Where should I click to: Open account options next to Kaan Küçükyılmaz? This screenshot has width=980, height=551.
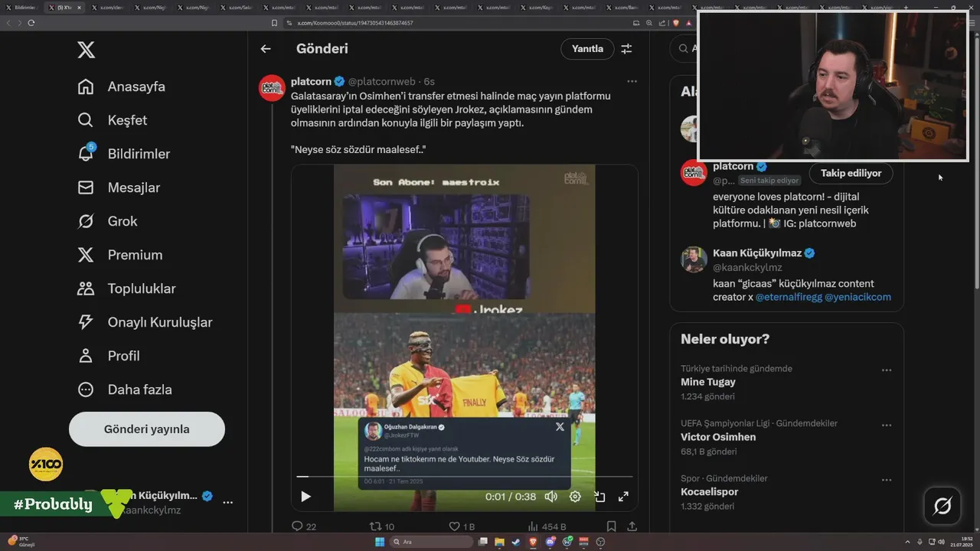click(x=227, y=503)
